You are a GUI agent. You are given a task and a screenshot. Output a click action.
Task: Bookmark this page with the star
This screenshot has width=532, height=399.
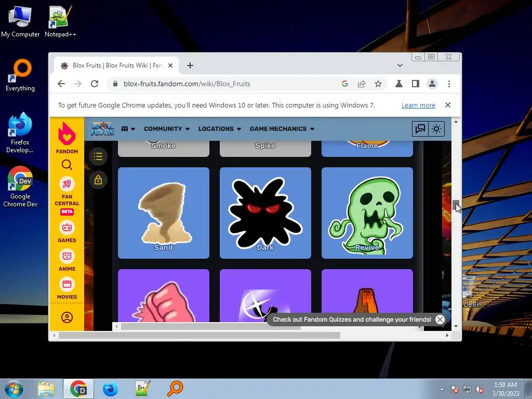pos(378,84)
